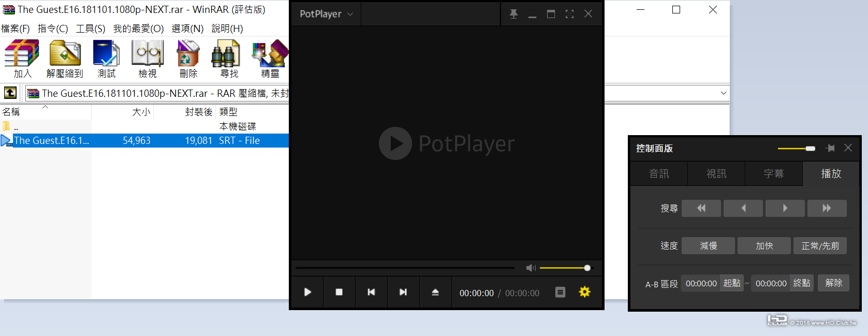The height and width of the screenshot is (336, 868).
Task: Adjust the control panel opacity slider
Action: coord(797,149)
